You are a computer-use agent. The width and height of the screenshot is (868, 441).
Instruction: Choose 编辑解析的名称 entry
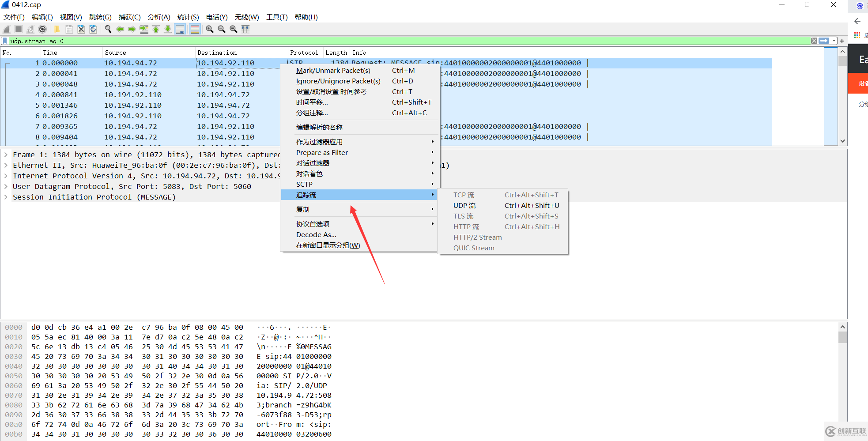[359, 128]
